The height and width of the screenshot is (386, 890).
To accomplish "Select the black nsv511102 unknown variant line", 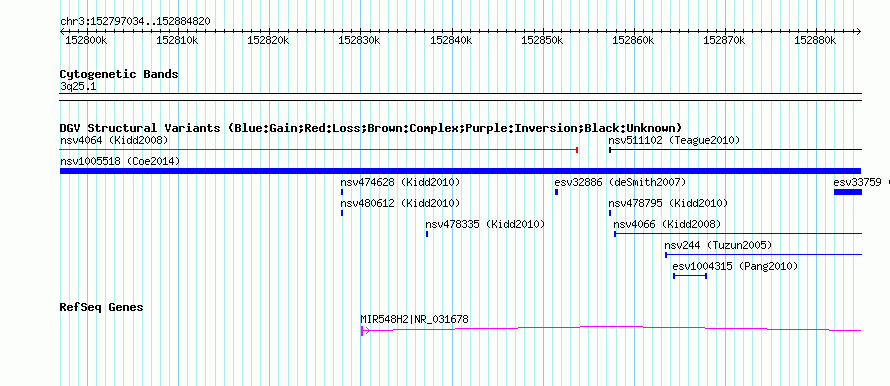I will pyautogui.click(x=735, y=150).
